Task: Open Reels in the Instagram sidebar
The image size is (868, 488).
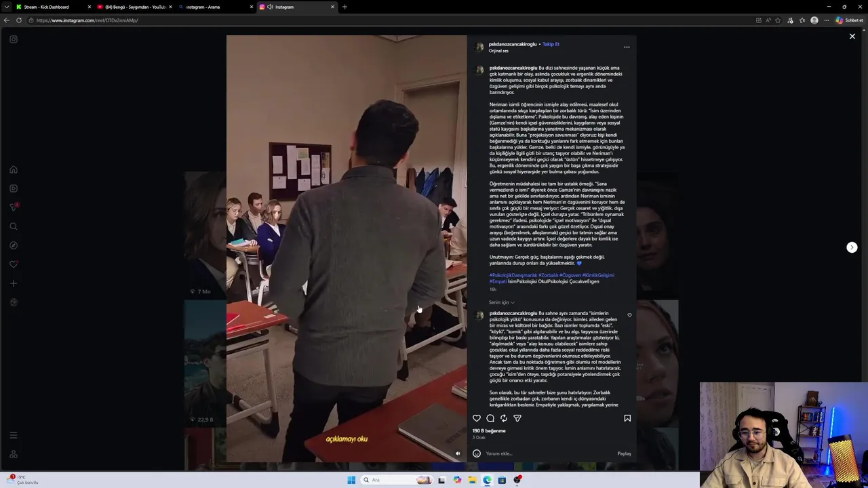Action: [14, 188]
